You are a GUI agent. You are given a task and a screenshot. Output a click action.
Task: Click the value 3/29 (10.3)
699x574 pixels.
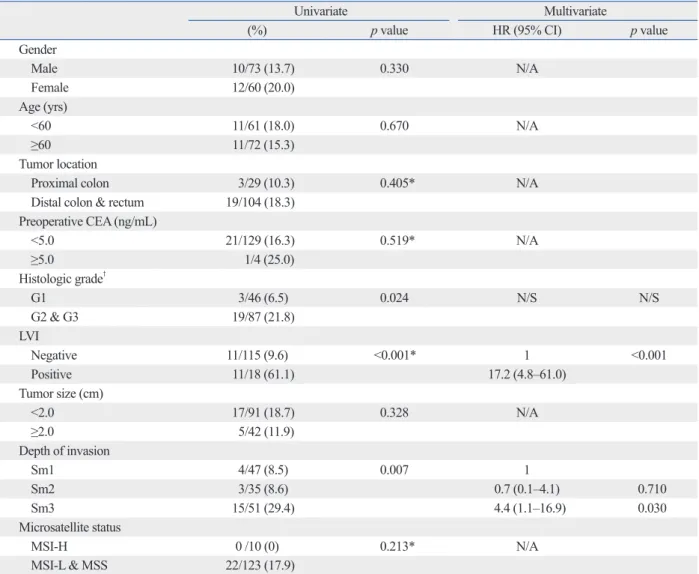[266, 183]
